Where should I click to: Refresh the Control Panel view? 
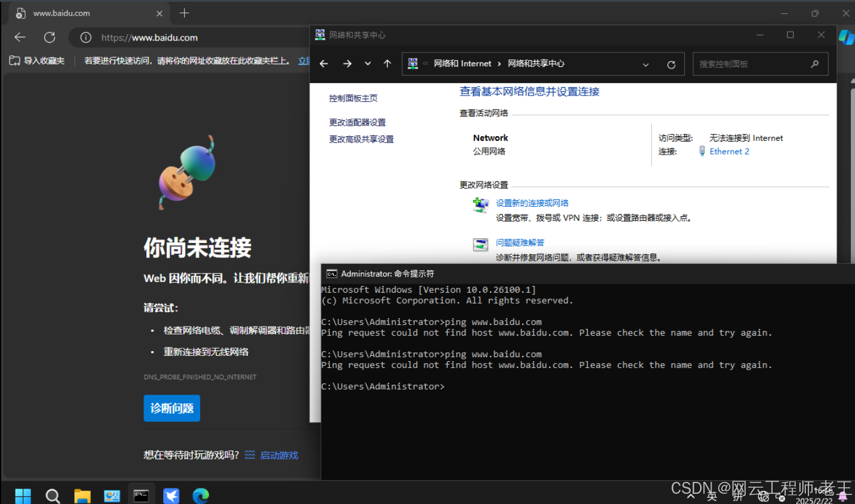pos(671,64)
